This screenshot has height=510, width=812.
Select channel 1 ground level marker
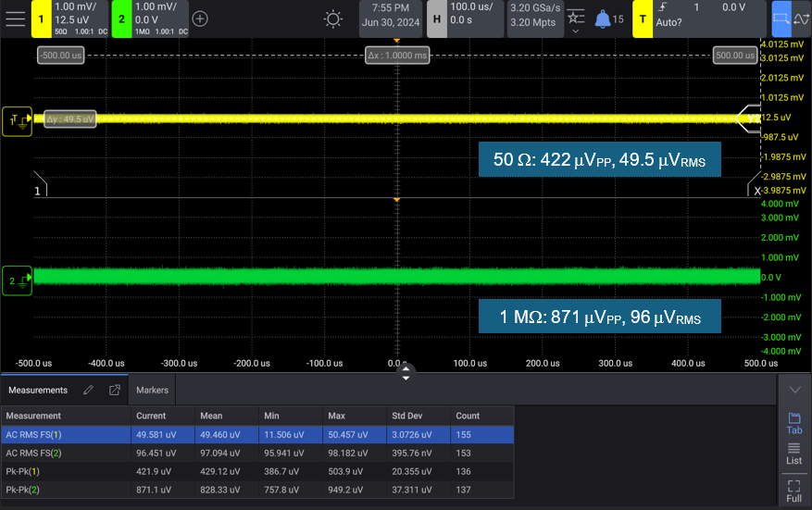[17, 121]
